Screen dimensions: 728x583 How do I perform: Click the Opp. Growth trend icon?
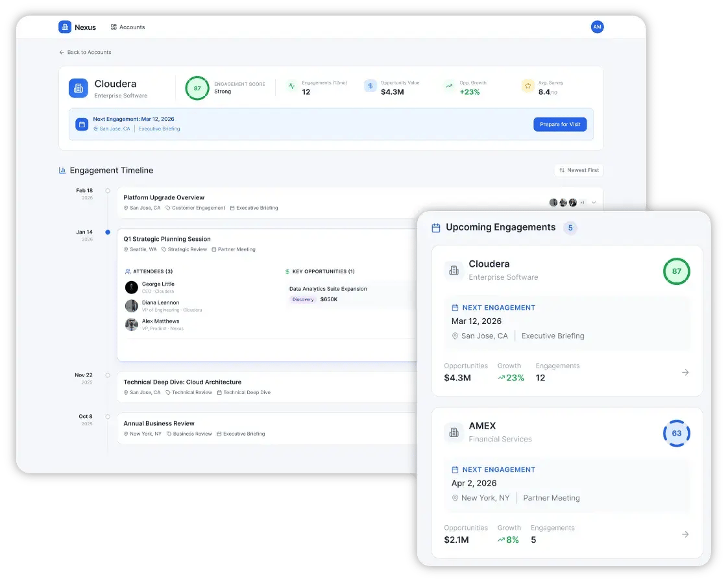[449, 86]
